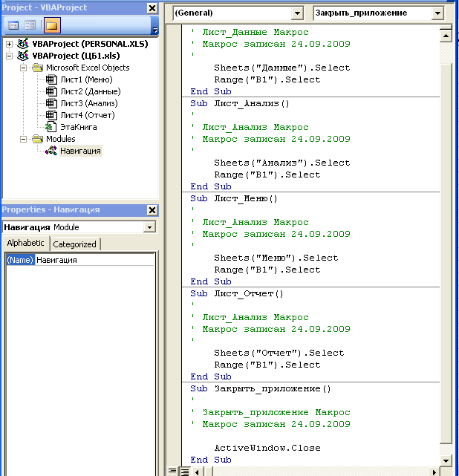Collapse VBAProject (ЦБ1.xls) node

click(9, 56)
